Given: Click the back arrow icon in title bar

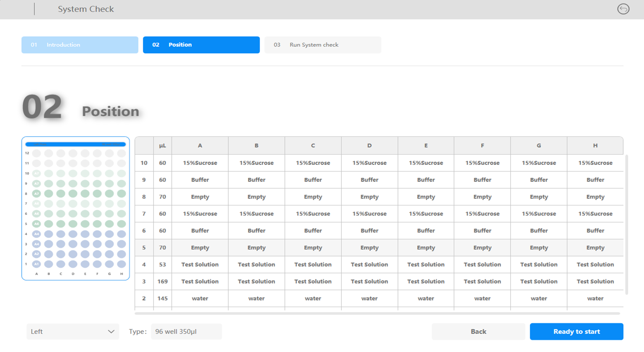Looking at the screenshot, I should click(623, 9).
